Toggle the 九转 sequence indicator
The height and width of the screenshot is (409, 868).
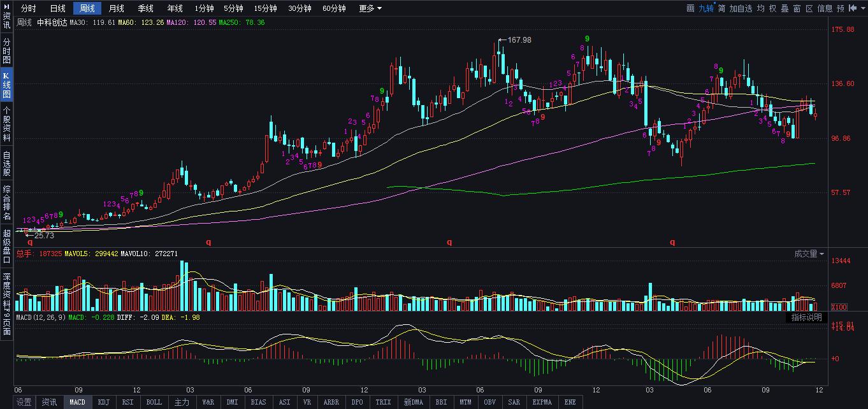pos(706,8)
